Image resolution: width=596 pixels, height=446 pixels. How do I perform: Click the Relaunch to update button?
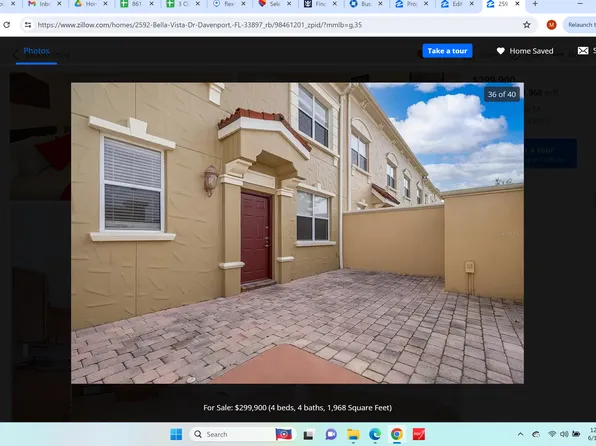[x=580, y=25]
